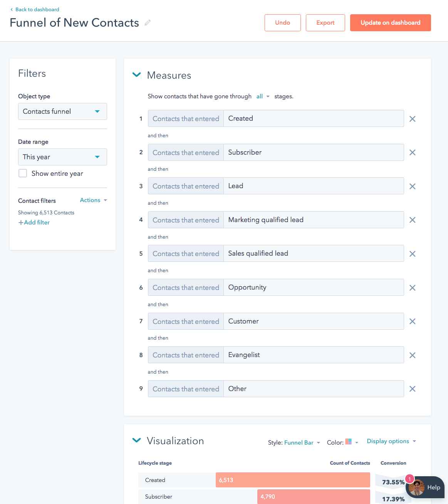Enable the "Show entire year" checkbox
Screen dimensions: 448x504
(x=23, y=173)
